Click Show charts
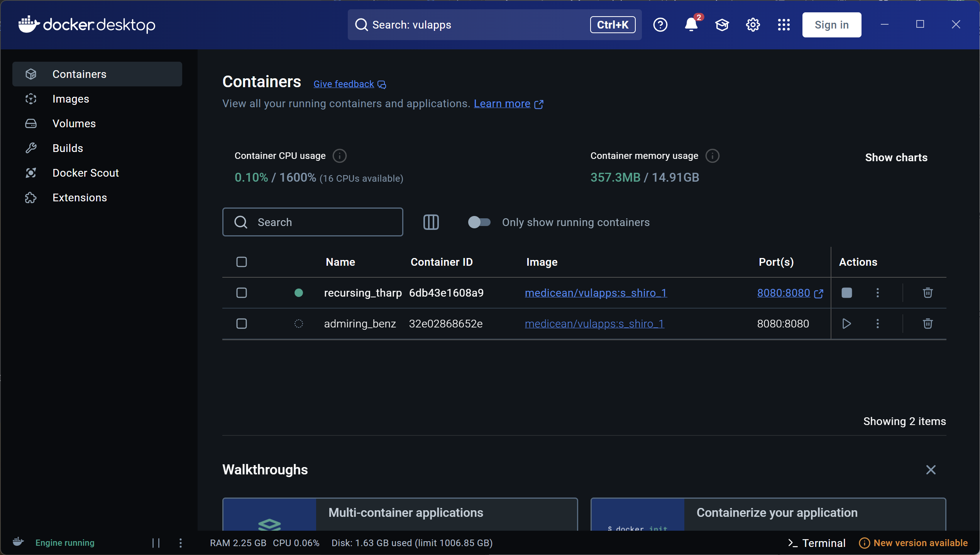 pos(896,157)
